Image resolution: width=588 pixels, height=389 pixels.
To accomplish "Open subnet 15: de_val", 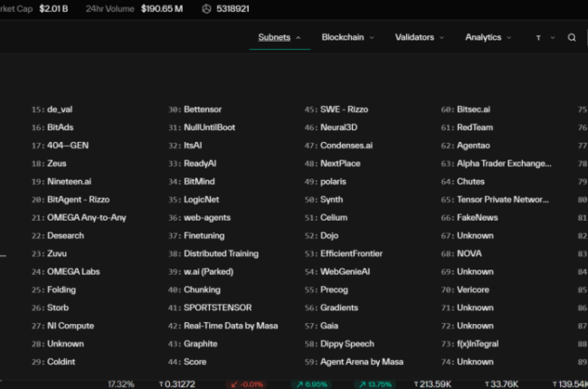I will coord(52,109).
